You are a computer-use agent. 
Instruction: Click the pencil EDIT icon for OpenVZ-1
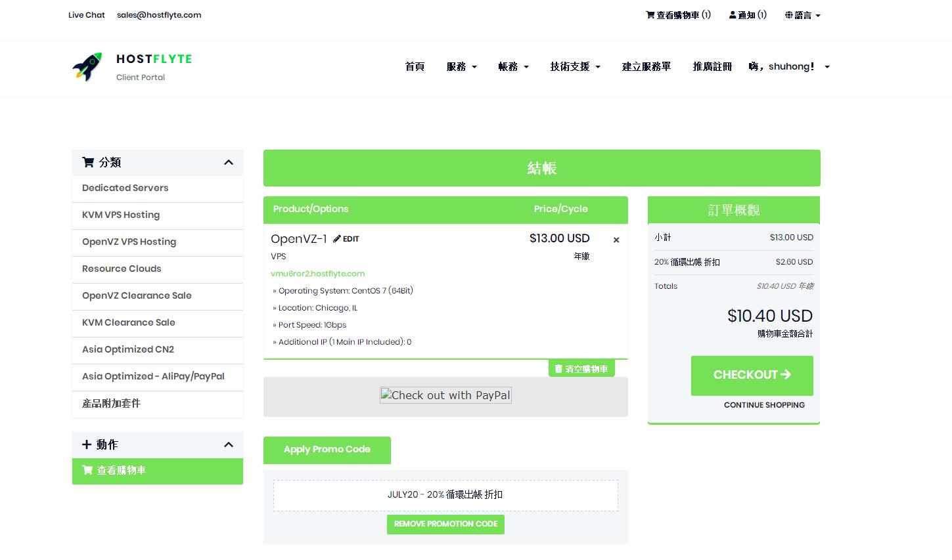pos(346,239)
